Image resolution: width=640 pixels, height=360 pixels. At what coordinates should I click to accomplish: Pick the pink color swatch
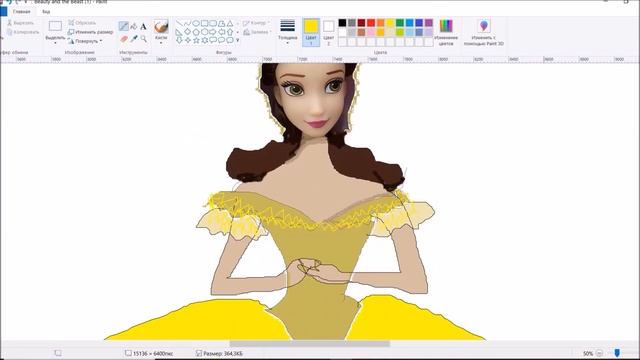(371, 32)
